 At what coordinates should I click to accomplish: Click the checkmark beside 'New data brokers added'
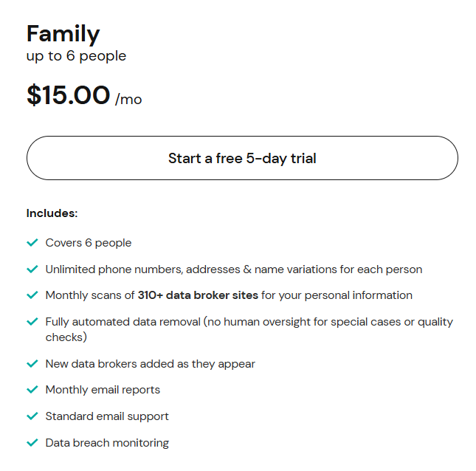pos(32,364)
